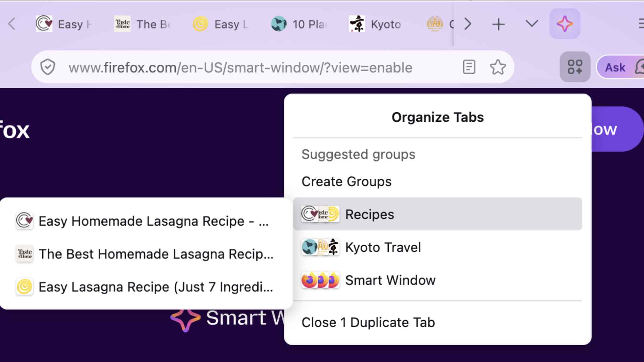Switch to The Best Homemade Lasagna tab
The image size is (644, 362).
pyautogui.click(x=142, y=24)
